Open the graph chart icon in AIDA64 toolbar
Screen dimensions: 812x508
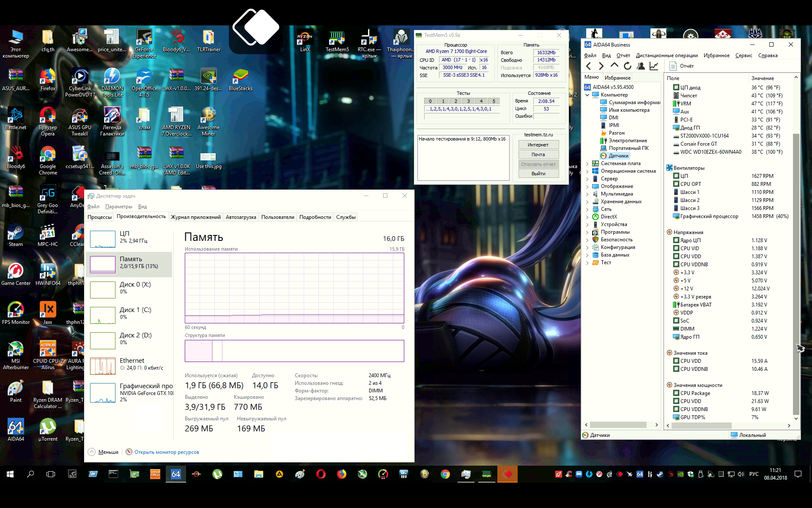click(x=654, y=66)
